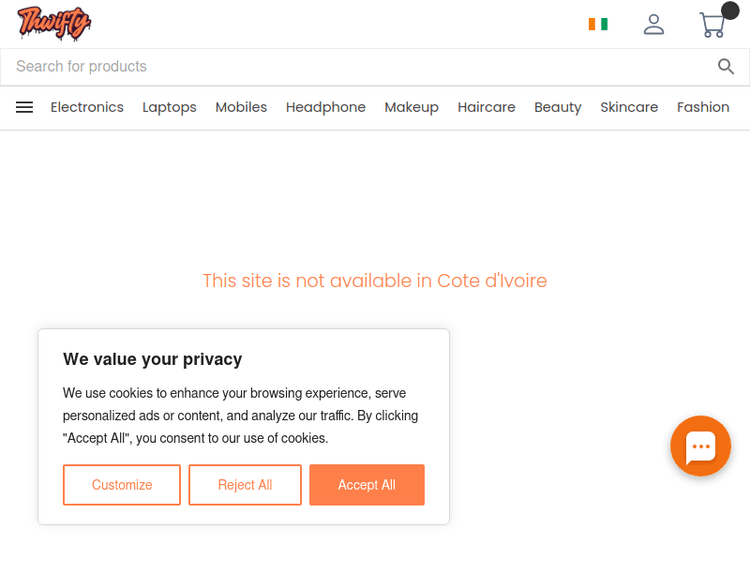The width and height of the screenshot is (750, 563).
Task: Open the orange chat bubble widget
Action: (x=700, y=446)
